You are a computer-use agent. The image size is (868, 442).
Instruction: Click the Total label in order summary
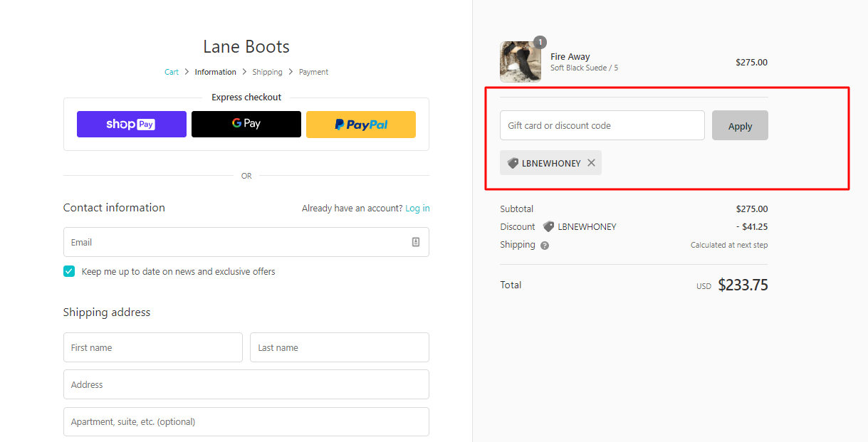tap(511, 285)
